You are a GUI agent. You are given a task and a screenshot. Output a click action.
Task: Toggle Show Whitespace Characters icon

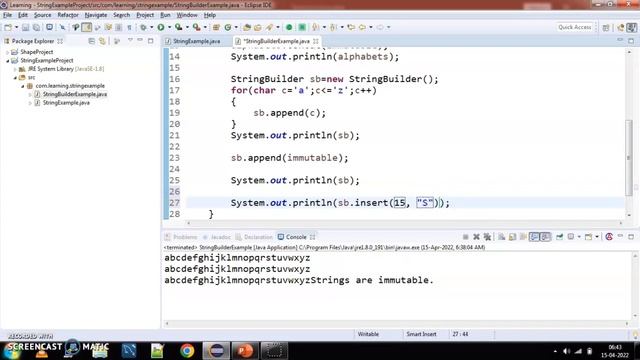pyautogui.click(x=129, y=27)
